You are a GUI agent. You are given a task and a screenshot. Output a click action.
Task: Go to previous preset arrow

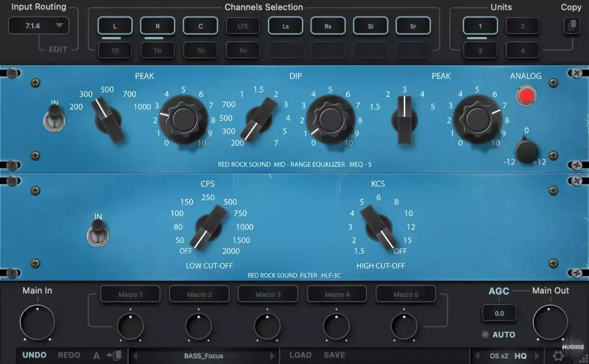pos(135,356)
